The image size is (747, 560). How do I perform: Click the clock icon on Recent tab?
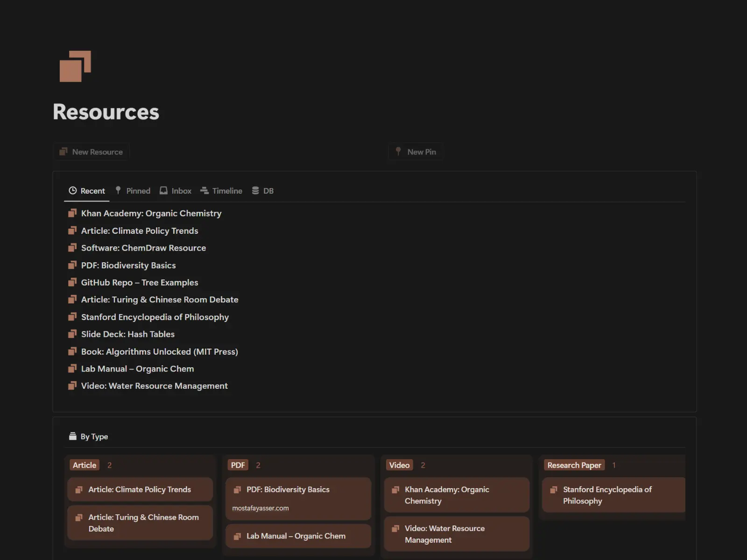pyautogui.click(x=73, y=190)
